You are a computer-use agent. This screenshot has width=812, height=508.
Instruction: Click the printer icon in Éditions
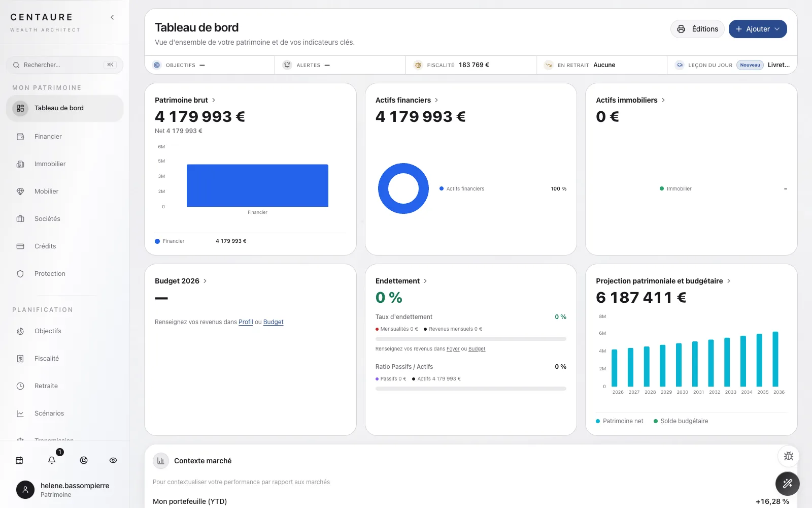click(681, 29)
